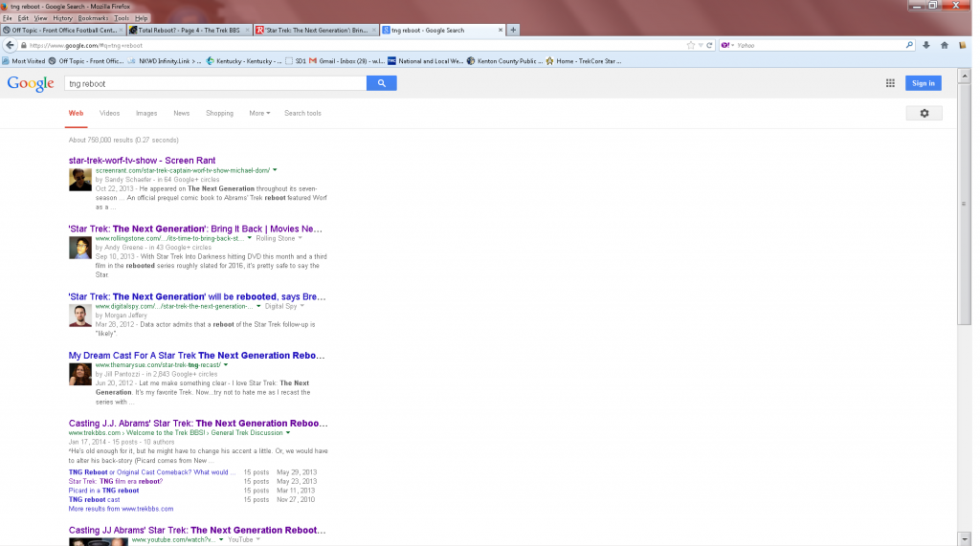Open the NKWD Infinity.Link bookmark

[165, 61]
